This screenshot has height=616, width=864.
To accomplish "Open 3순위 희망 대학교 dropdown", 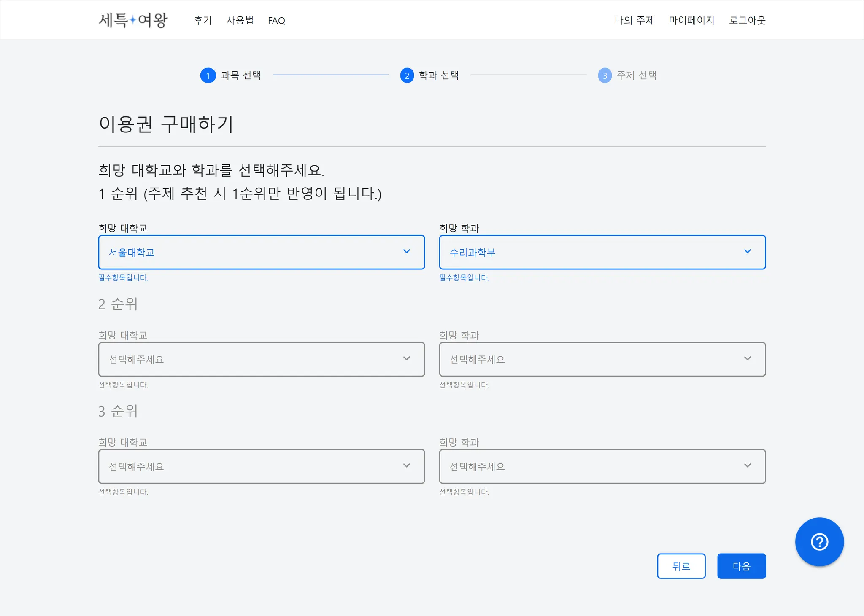I will pos(261,466).
